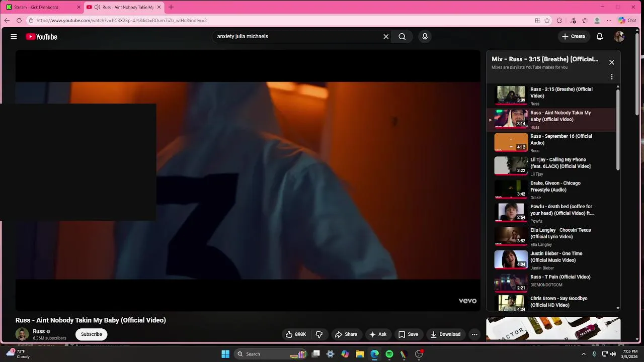Open the Russ channel name link

(39, 331)
